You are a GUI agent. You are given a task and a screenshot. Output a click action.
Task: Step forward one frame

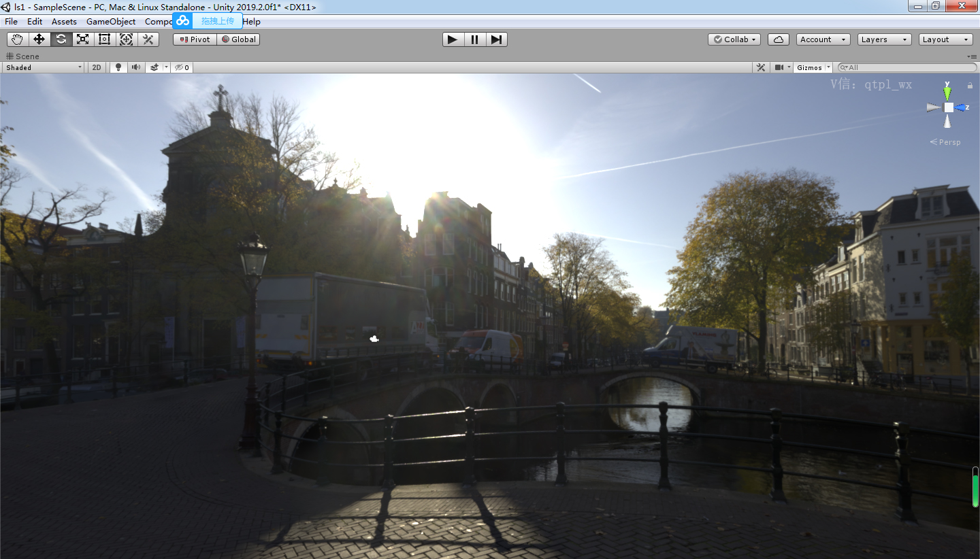coord(496,39)
